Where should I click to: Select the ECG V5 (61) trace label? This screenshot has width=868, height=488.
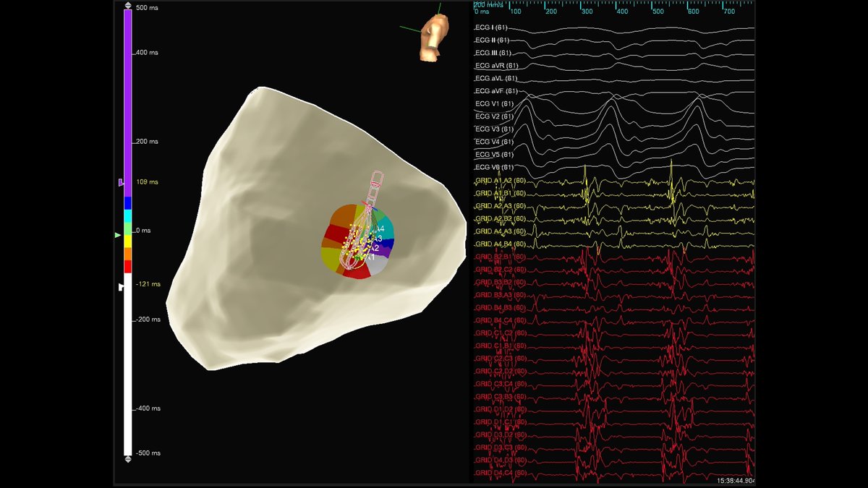click(x=494, y=155)
